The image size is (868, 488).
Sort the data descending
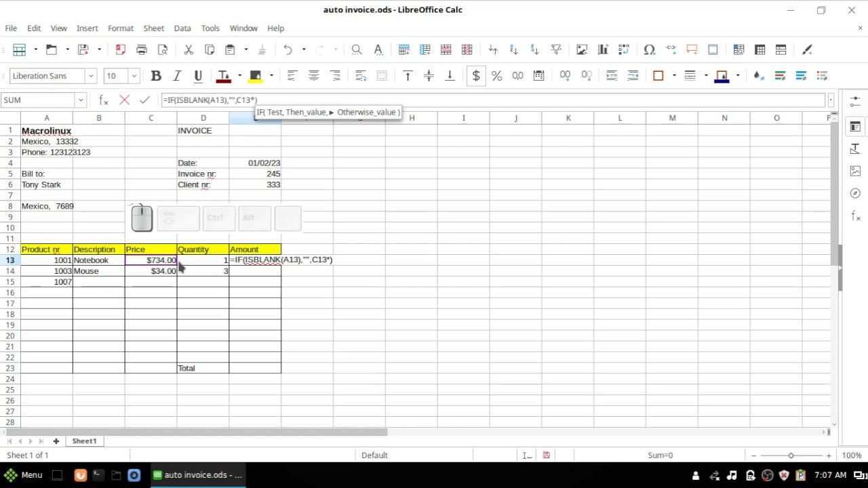[535, 49]
